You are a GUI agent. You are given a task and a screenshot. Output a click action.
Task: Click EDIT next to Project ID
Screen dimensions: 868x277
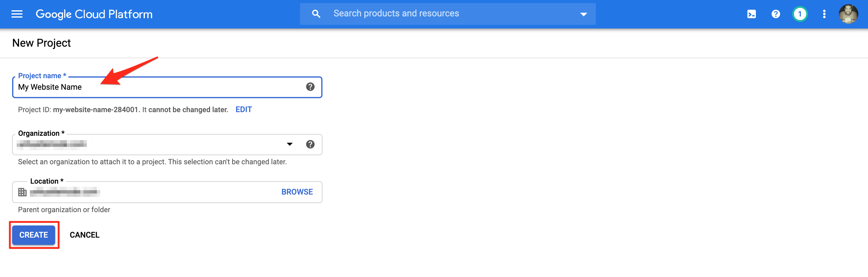[243, 109]
